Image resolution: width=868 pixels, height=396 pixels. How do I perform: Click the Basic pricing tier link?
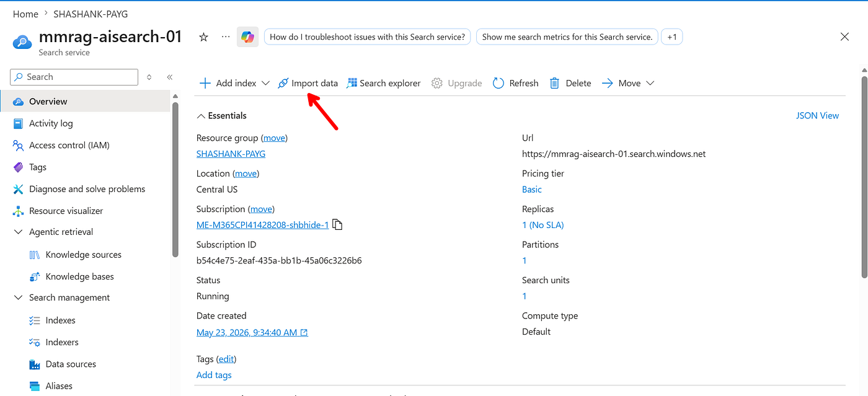(532, 190)
